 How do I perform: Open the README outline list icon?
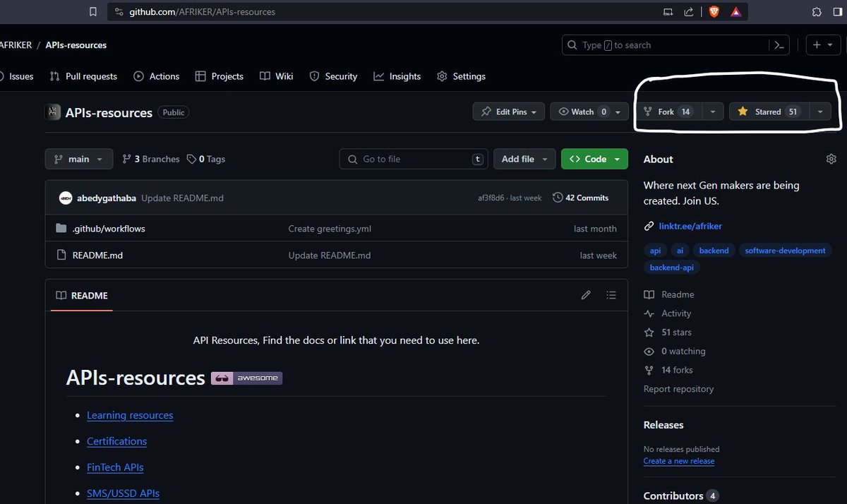click(x=611, y=295)
